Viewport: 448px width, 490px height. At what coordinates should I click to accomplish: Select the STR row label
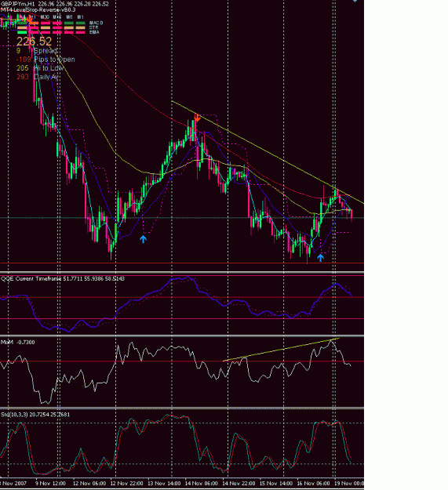pos(93,27)
